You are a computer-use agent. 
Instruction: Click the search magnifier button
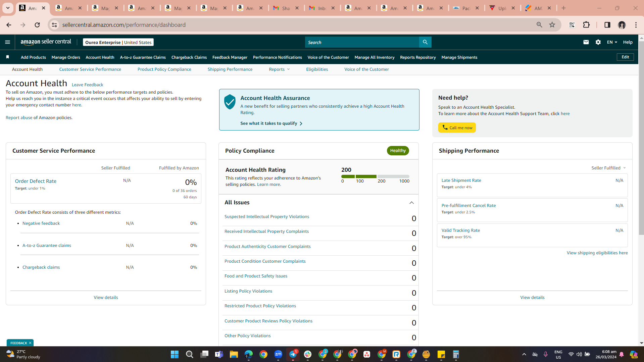(425, 42)
